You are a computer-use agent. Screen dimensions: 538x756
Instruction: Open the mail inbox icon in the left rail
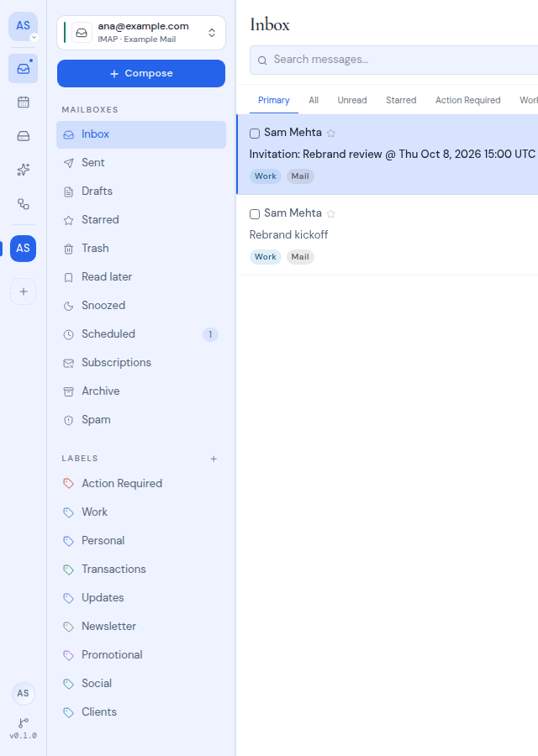[x=24, y=69]
